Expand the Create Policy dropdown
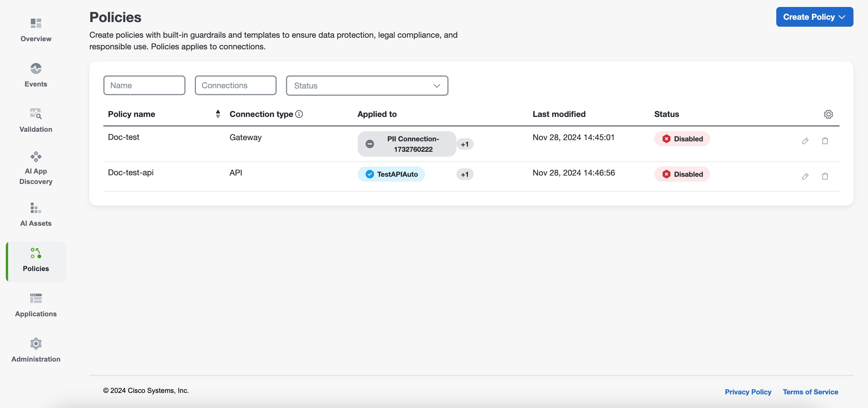The width and height of the screenshot is (868, 408). 814,17
